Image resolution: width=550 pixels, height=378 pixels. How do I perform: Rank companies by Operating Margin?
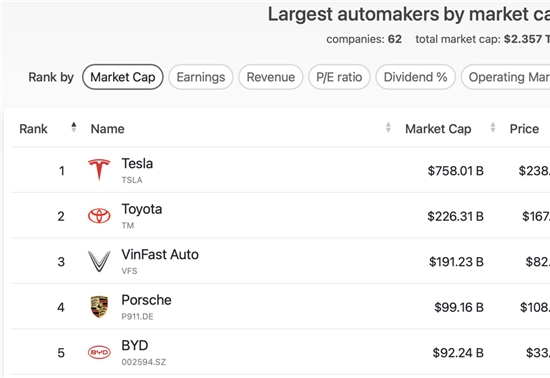505,77
